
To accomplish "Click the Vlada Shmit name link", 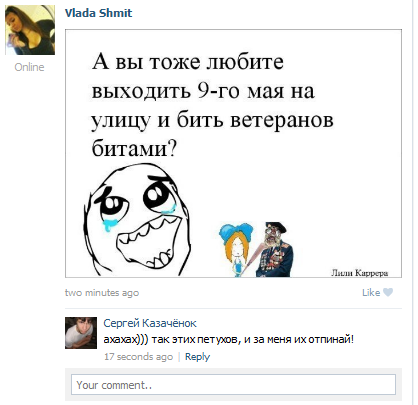I will pos(98,13).
